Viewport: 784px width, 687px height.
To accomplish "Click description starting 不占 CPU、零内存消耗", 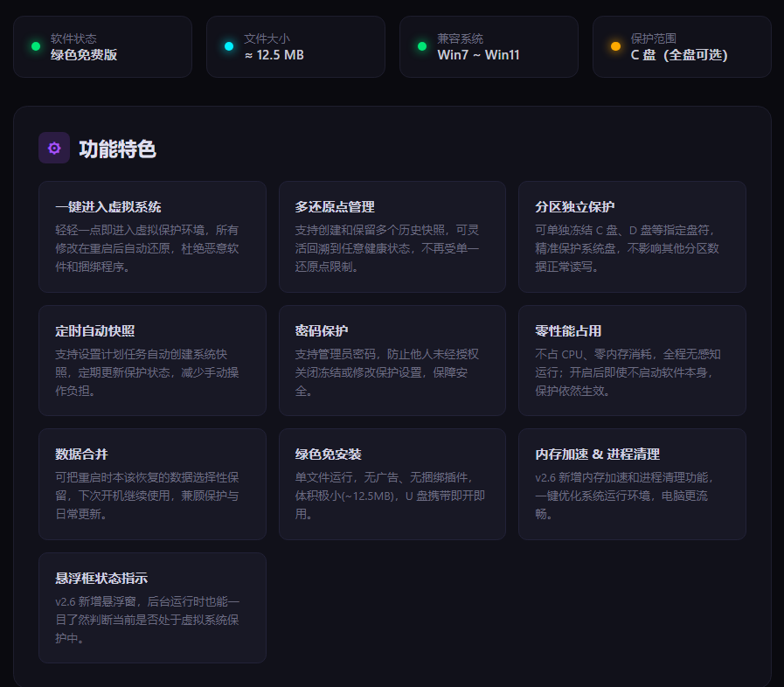I will coord(628,372).
